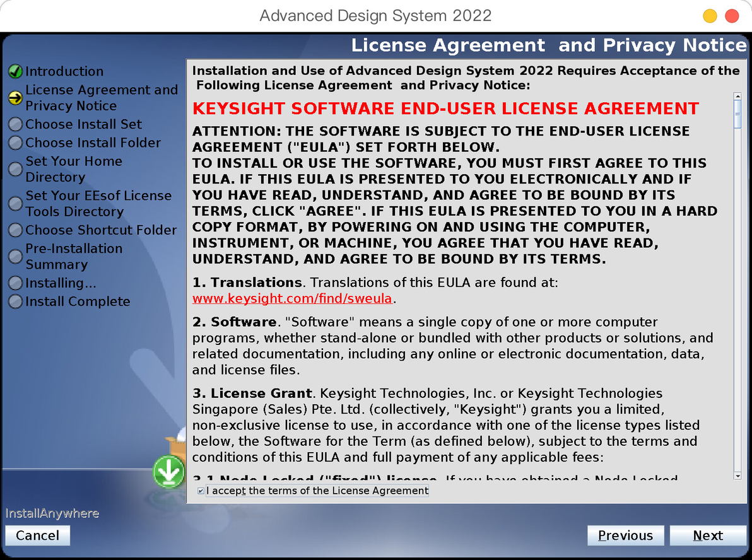Viewport: 752px width, 560px height.
Task: Click the step bullet beside Choose Shortcut Folder
Action: 15,230
